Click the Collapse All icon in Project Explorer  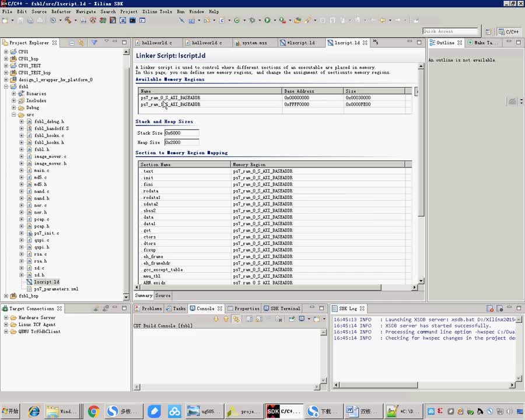pyautogui.click(x=72, y=43)
